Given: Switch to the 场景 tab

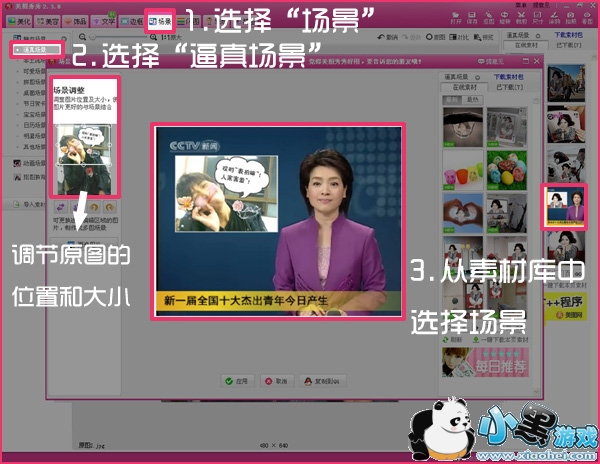Looking at the screenshot, I should click(x=160, y=21).
